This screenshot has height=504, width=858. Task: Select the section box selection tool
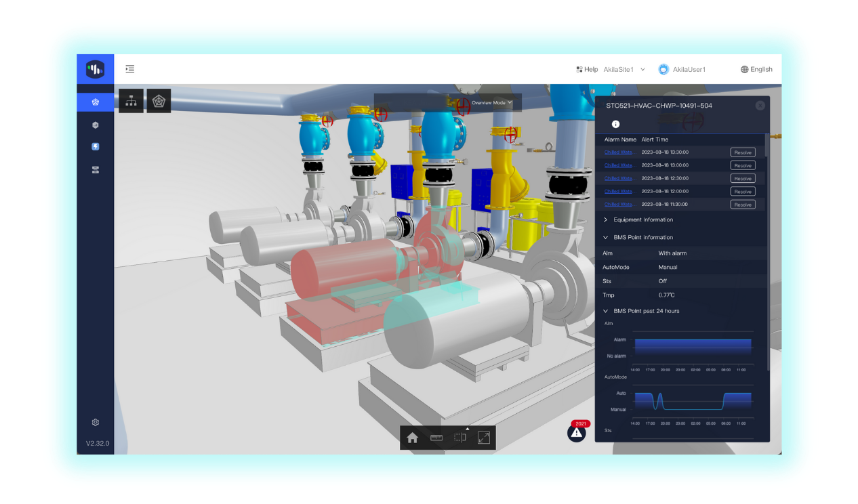click(460, 438)
